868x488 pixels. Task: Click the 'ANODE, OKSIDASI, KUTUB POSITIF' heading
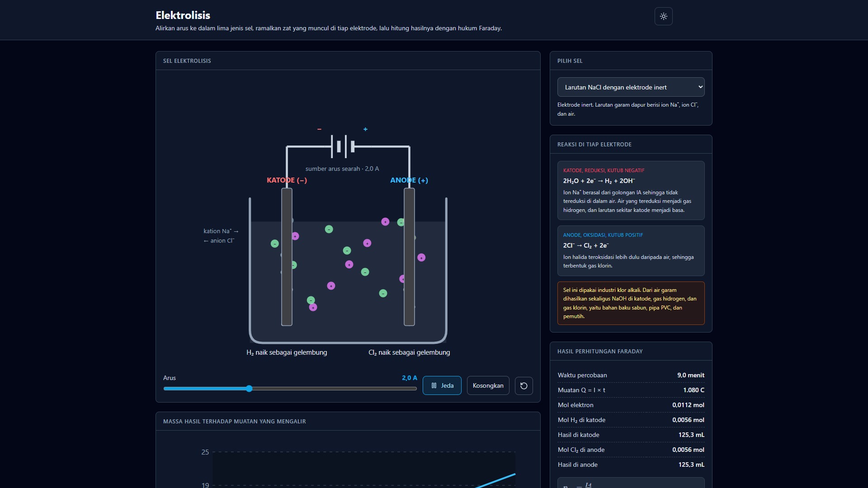click(603, 235)
